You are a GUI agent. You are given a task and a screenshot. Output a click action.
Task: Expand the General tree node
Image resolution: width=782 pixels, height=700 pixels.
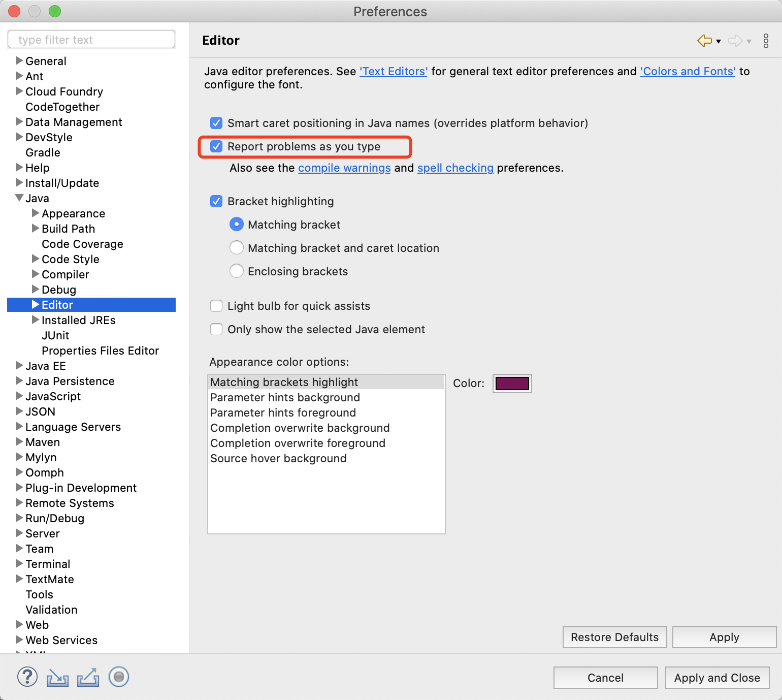point(19,60)
